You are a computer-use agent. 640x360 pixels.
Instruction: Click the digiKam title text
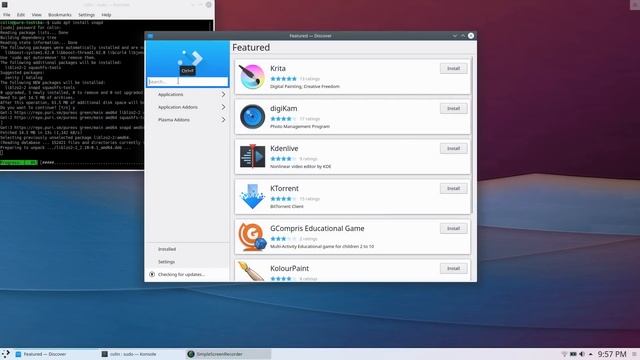pyautogui.click(x=284, y=109)
